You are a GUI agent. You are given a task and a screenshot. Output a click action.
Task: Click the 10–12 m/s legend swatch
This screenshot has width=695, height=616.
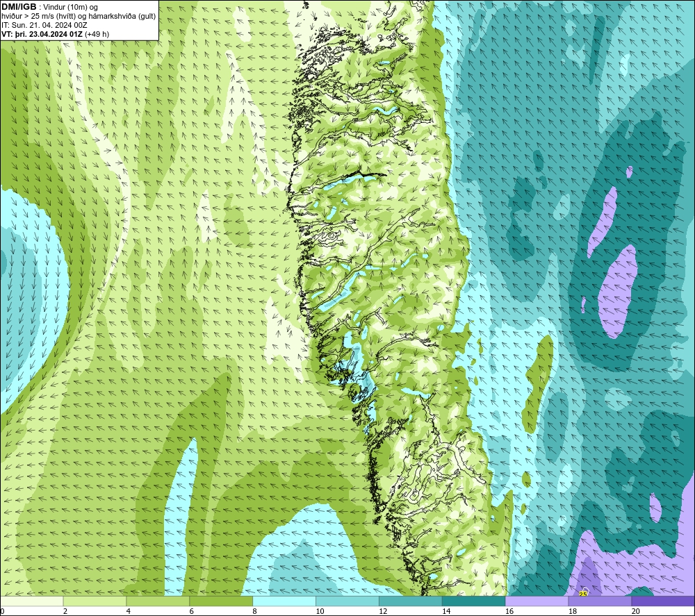[347, 601]
